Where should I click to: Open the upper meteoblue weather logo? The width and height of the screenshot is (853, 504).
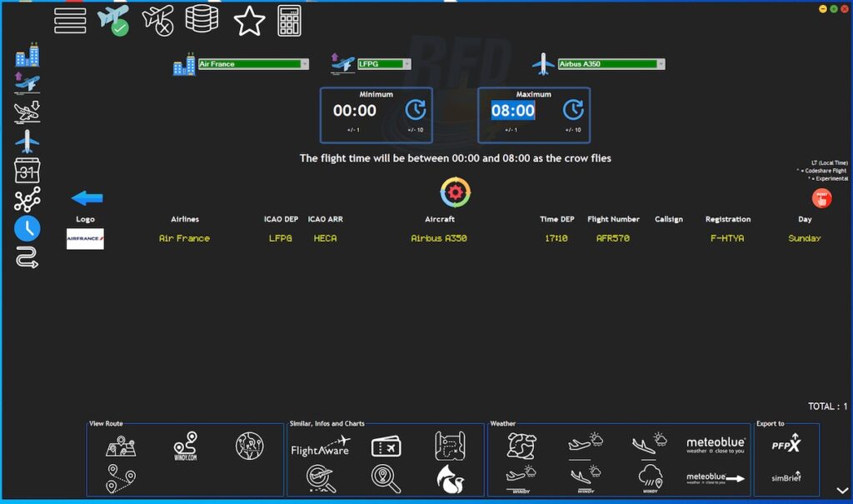coord(716,445)
